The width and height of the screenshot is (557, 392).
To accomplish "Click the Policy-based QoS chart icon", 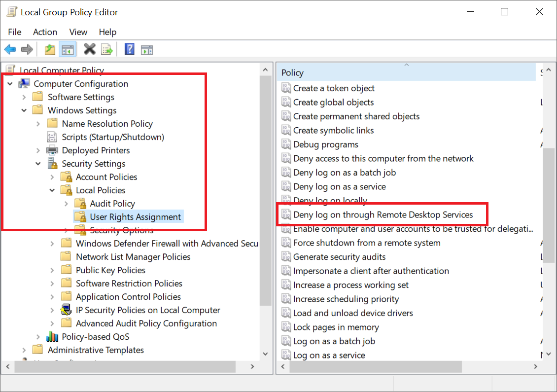I will point(52,337).
